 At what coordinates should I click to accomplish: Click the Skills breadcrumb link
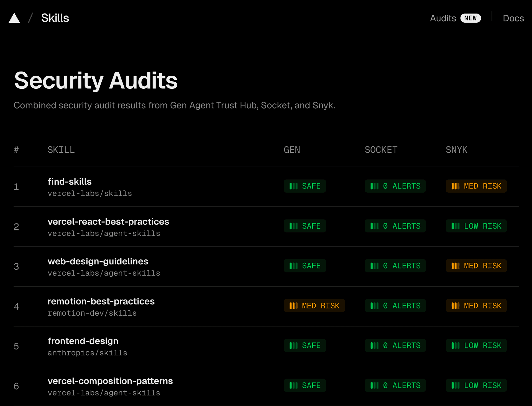(55, 18)
